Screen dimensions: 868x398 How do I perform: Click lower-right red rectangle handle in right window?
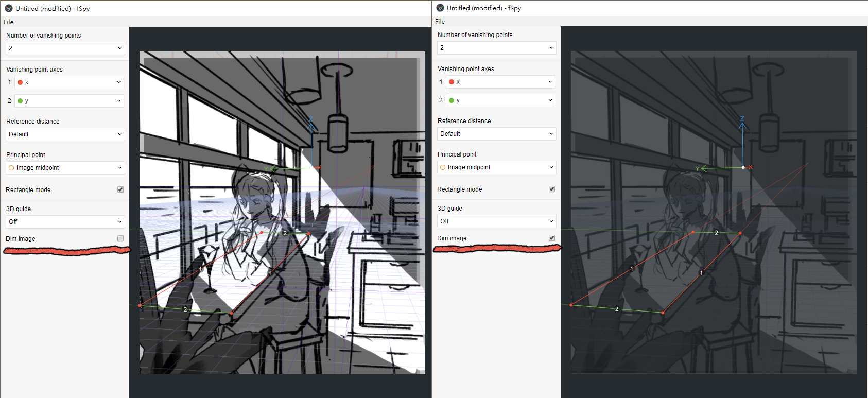click(x=663, y=313)
